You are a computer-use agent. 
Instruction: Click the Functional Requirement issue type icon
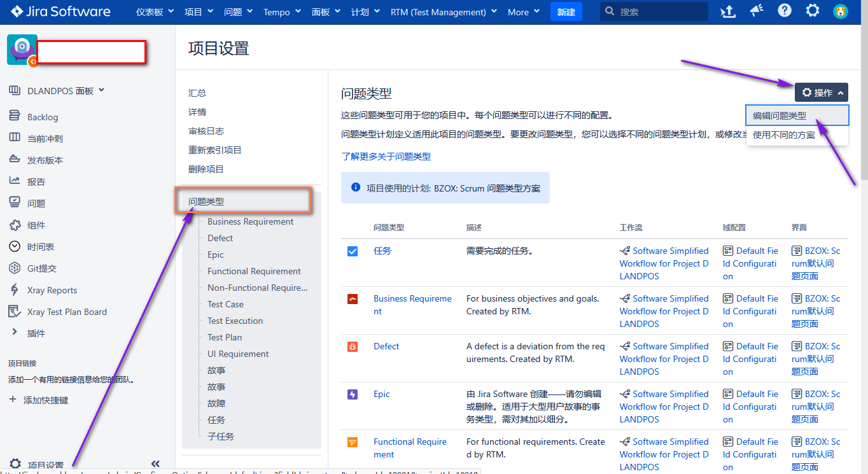353,442
